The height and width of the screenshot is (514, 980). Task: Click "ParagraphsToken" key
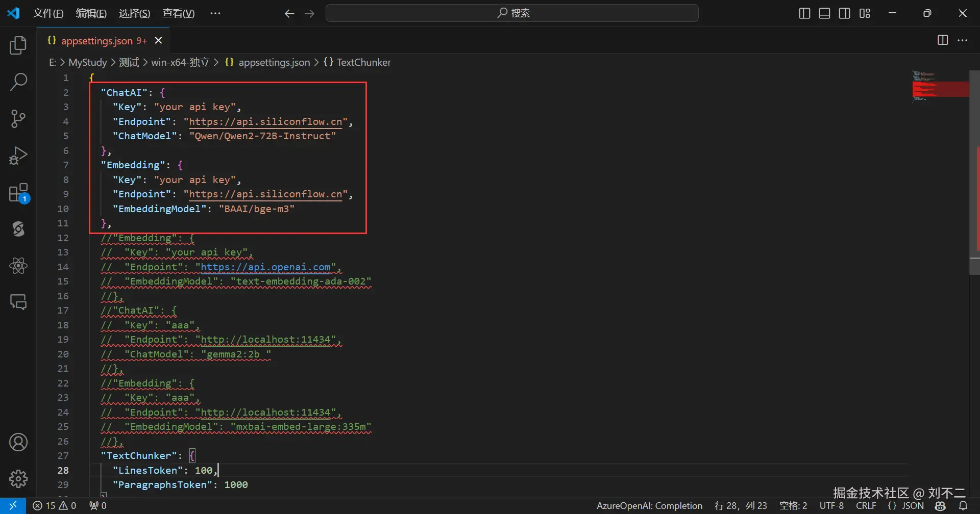point(162,485)
